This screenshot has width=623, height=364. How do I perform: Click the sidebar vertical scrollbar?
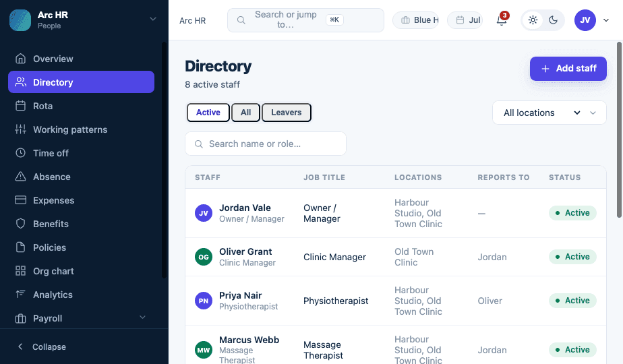[x=164, y=160]
